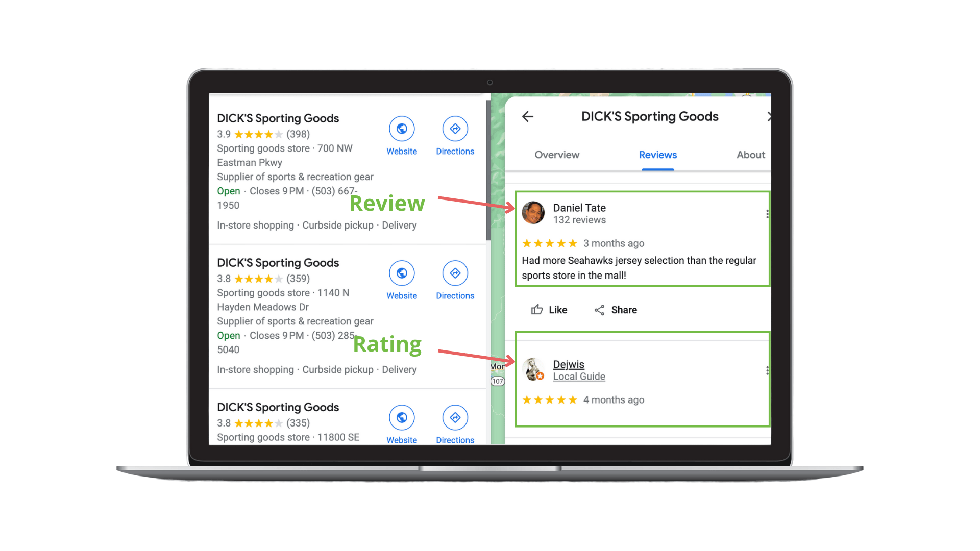Click the back arrow in the detail panel
Viewport: 980px width, 551px height.
tap(527, 116)
